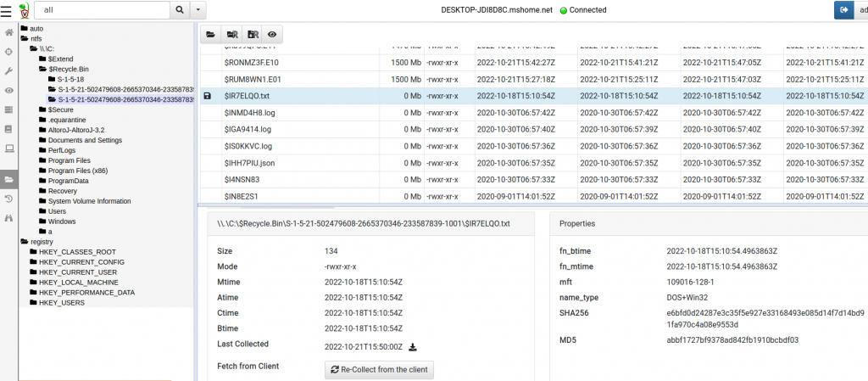Viewport: 868px width, 381px height.
Task: Open Client Events binoculars icon in sidebar
Action: [x=8, y=218]
